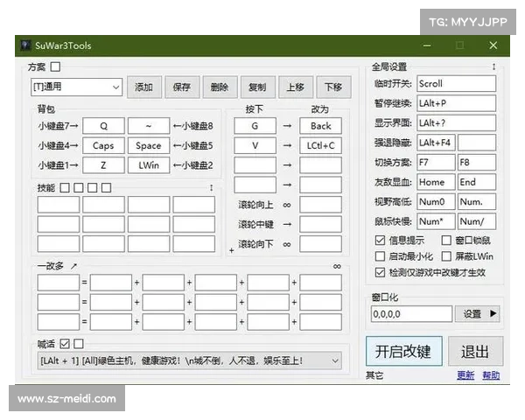The image size is (525, 420).
Task: Click the 鼠标快慢 Num* field
Action: pyautogui.click(x=436, y=221)
